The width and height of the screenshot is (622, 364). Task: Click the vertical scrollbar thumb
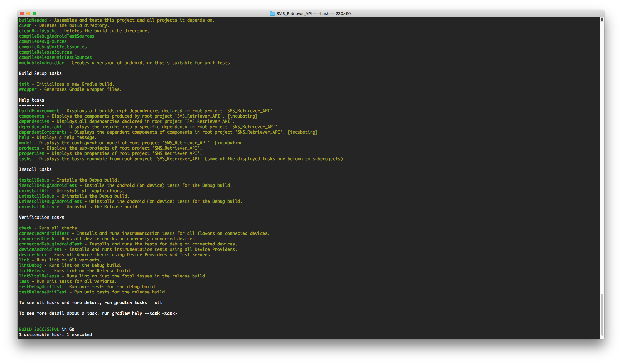(602, 314)
